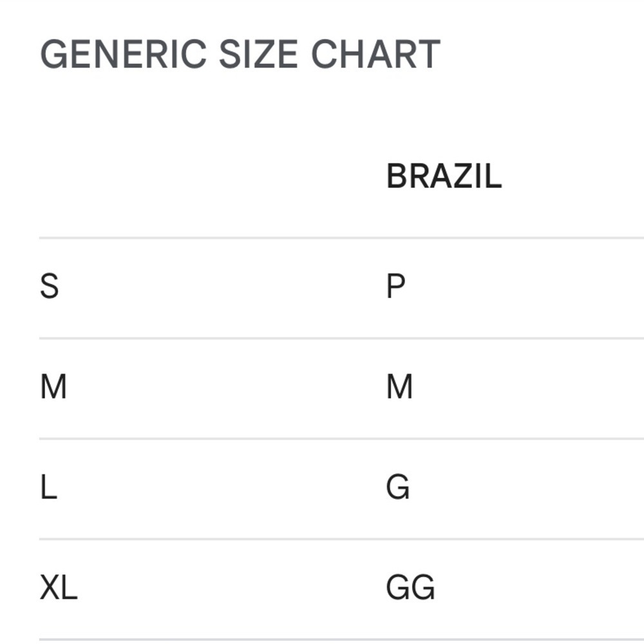Click the M label in first column
This screenshot has height=644, width=644.
click(x=53, y=386)
